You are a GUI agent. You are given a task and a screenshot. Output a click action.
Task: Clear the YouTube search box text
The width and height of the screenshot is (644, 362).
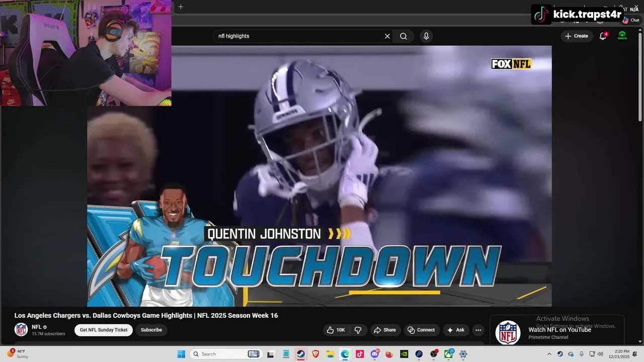point(387,36)
